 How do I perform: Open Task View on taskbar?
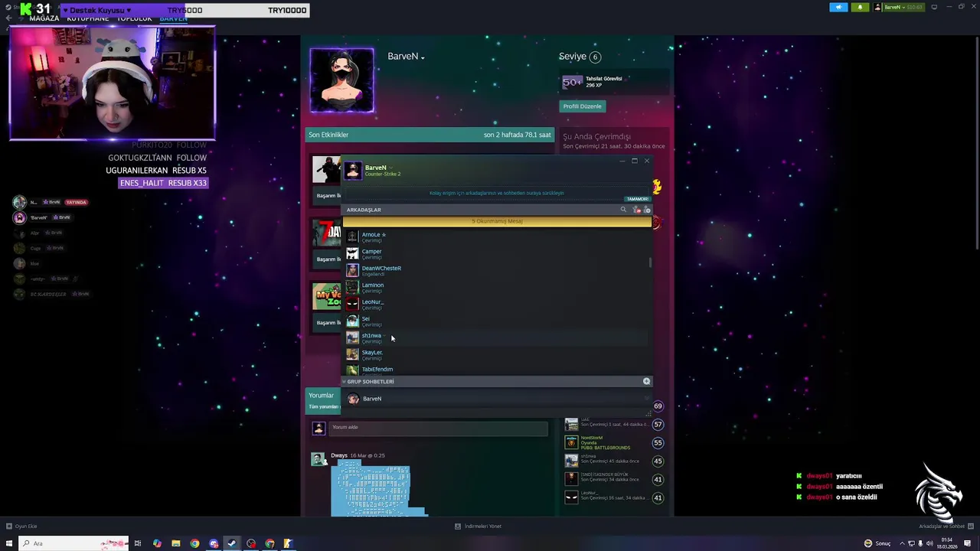pyautogui.click(x=138, y=543)
